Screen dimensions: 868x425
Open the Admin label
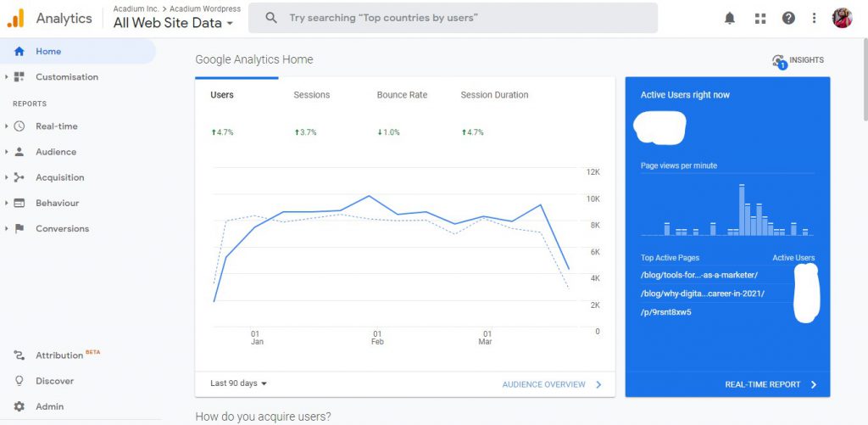(x=50, y=406)
